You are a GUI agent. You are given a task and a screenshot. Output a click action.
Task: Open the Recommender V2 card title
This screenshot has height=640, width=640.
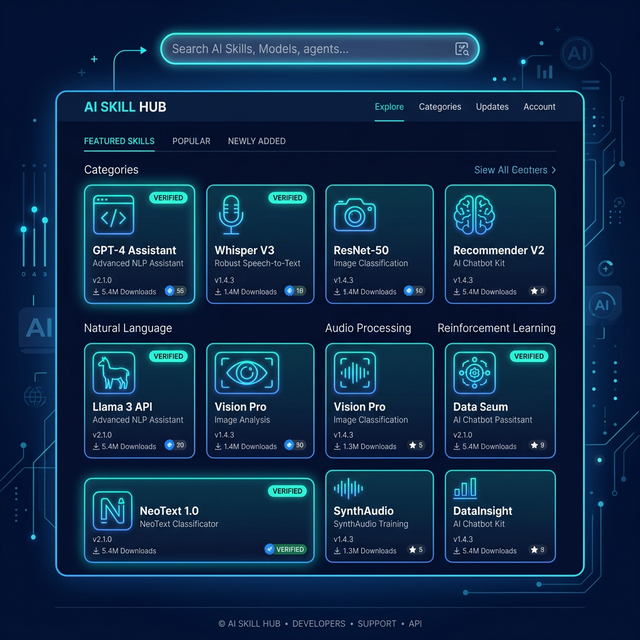[x=499, y=250]
